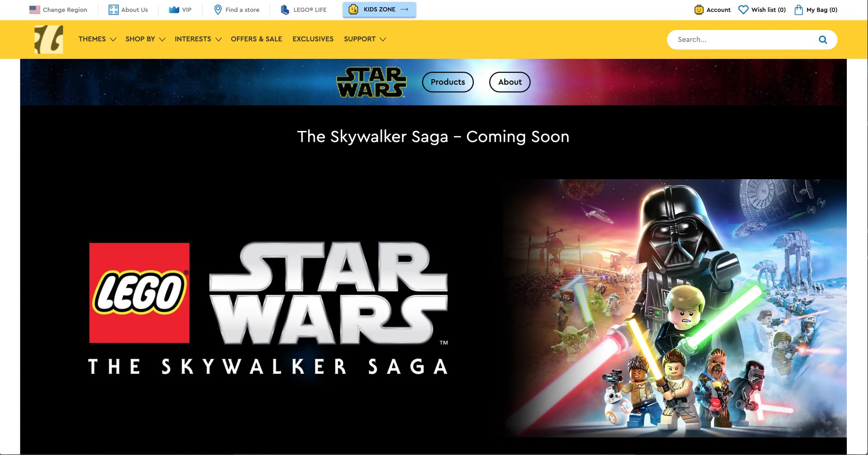Click the Account minifigure head icon
868x455 pixels.
click(x=699, y=10)
